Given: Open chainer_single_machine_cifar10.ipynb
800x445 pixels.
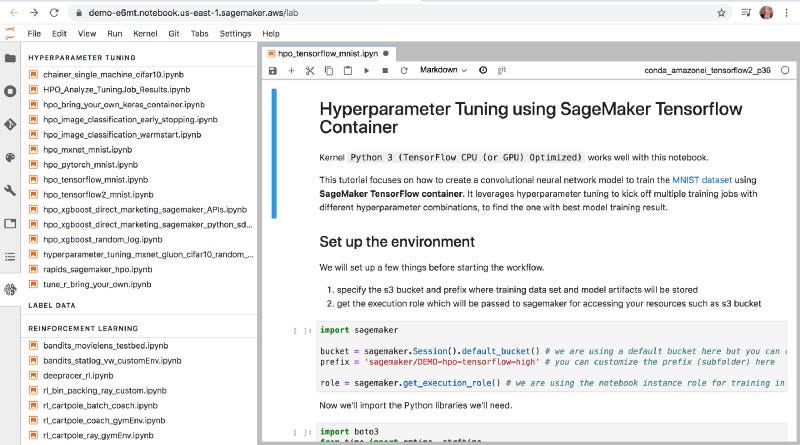Looking at the screenshot, I should 113,75.
